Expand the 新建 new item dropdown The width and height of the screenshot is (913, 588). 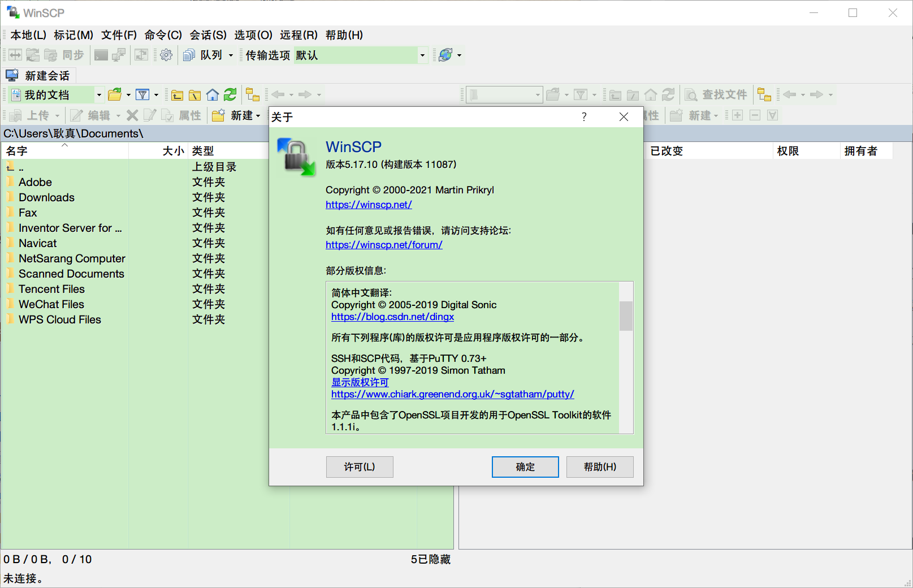point(258,115)
